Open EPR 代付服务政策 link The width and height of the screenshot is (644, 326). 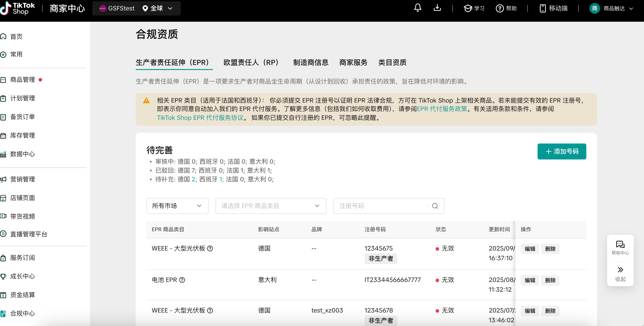tap(442, 109)
